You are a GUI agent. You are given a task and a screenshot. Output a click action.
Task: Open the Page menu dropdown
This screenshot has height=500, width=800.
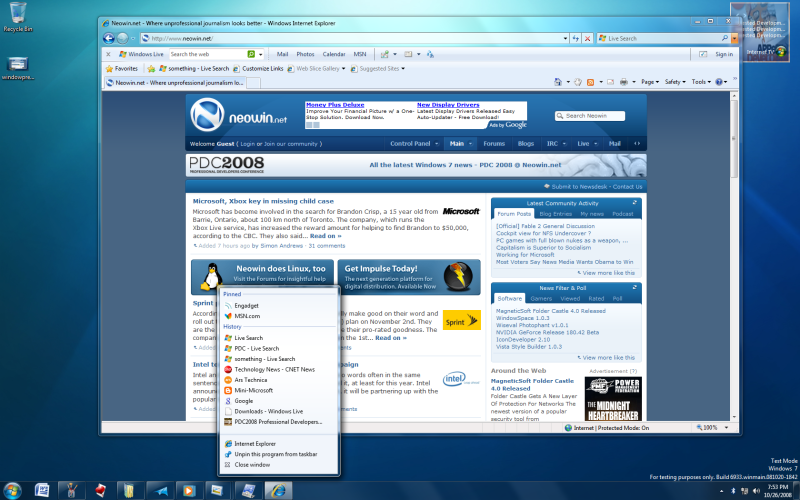(x=650, y=82)
